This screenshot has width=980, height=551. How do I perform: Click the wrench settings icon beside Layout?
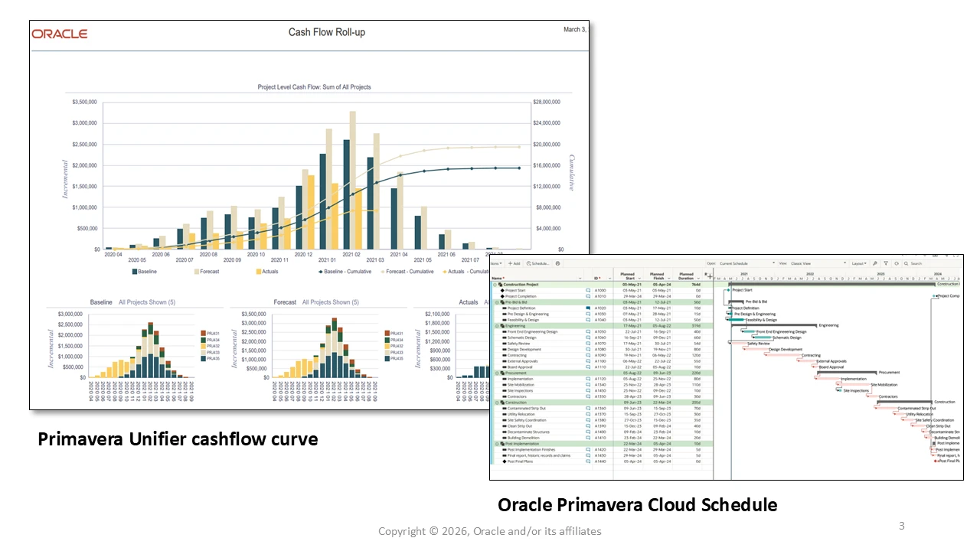(874, 263)
